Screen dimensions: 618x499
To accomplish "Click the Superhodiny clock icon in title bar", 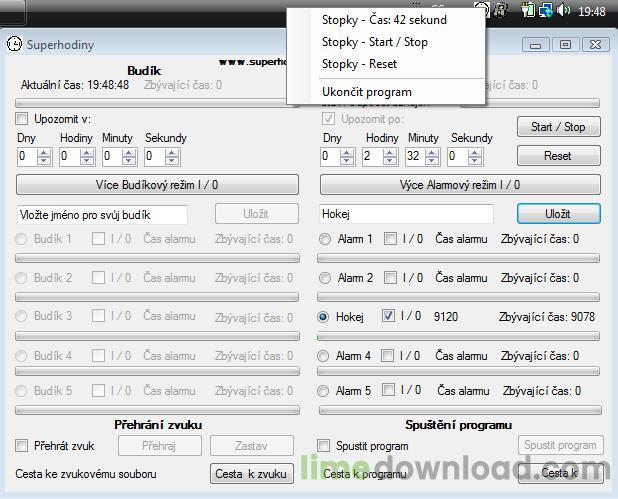I will (x=15, y=44).
